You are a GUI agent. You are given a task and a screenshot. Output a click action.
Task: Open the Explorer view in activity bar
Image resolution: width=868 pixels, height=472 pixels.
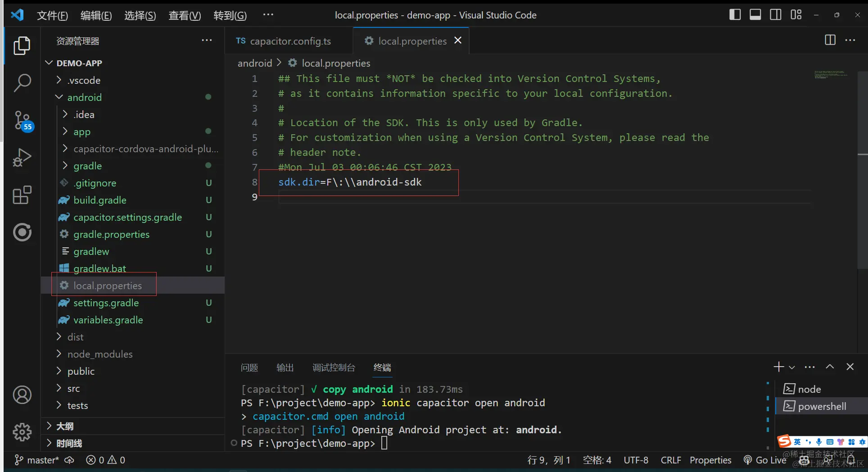(x=22, y=46)
